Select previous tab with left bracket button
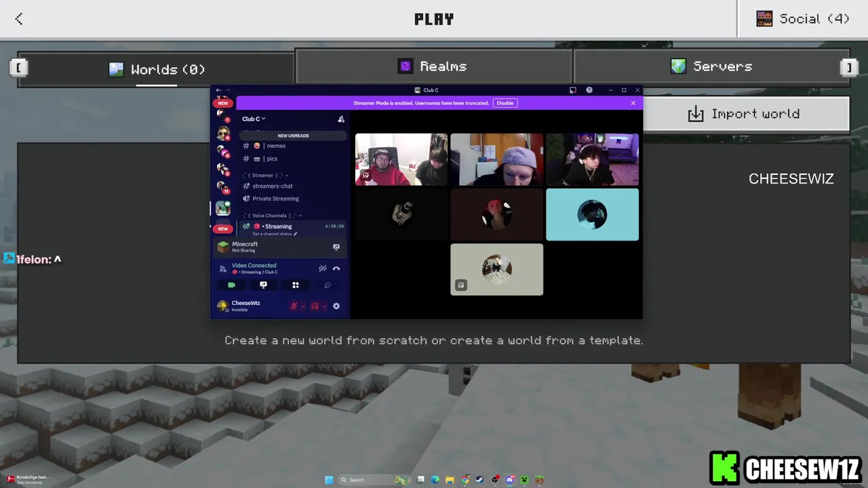 [x=18, y=67]
